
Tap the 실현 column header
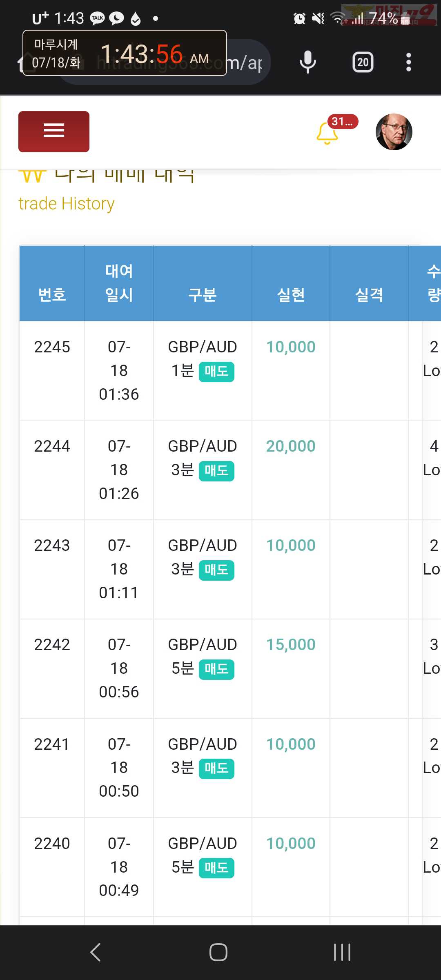coord(291,294)
